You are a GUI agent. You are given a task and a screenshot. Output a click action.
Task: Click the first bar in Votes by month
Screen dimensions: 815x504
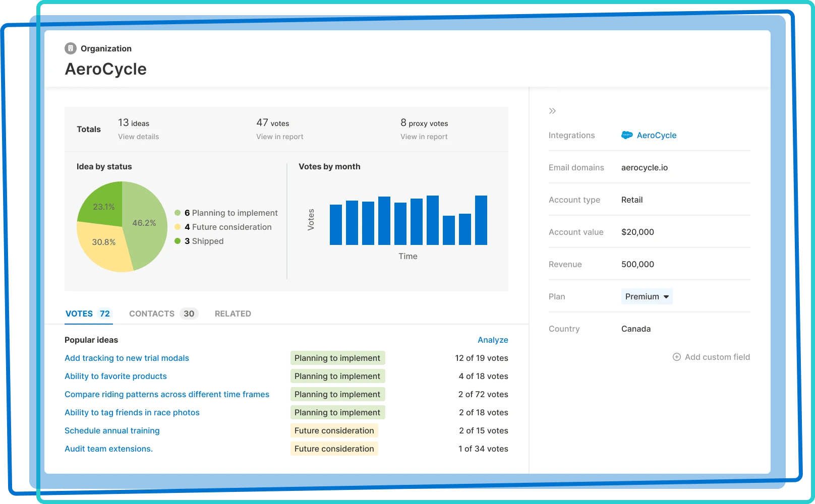[x=336, y=225]
